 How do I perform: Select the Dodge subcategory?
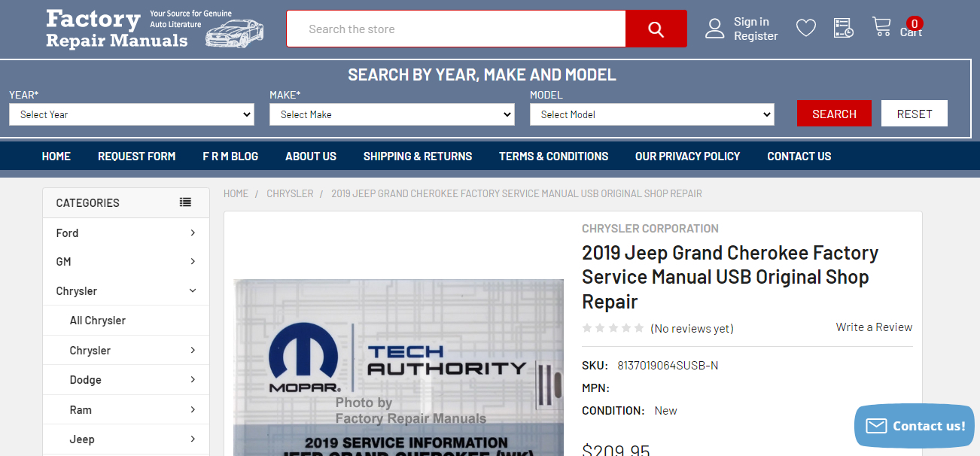pos(85,380)
